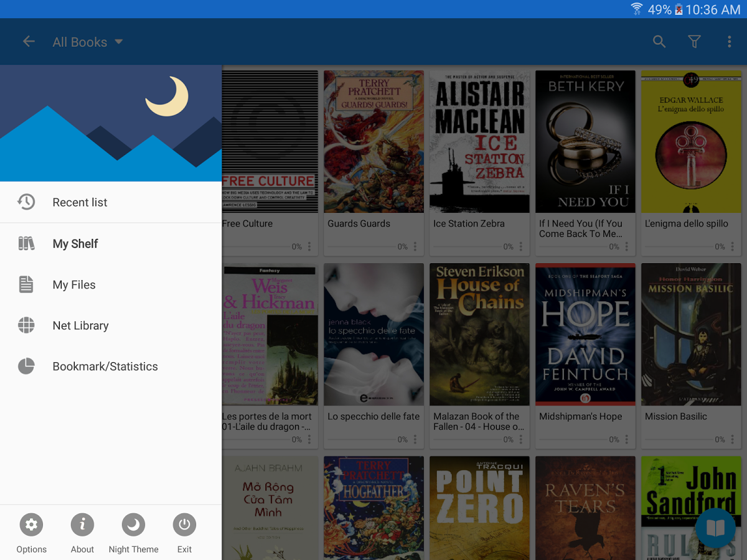The image size is (747, 560).
Task: Tap the Exit power icon
Action: click(184, 525)
